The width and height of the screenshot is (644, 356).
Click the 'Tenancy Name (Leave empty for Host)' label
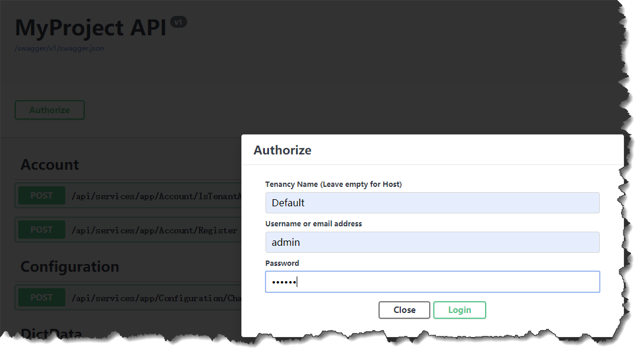point(334,184)
